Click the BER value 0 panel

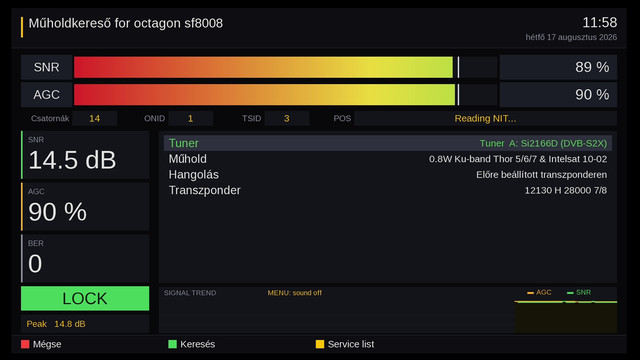point(85,258)
